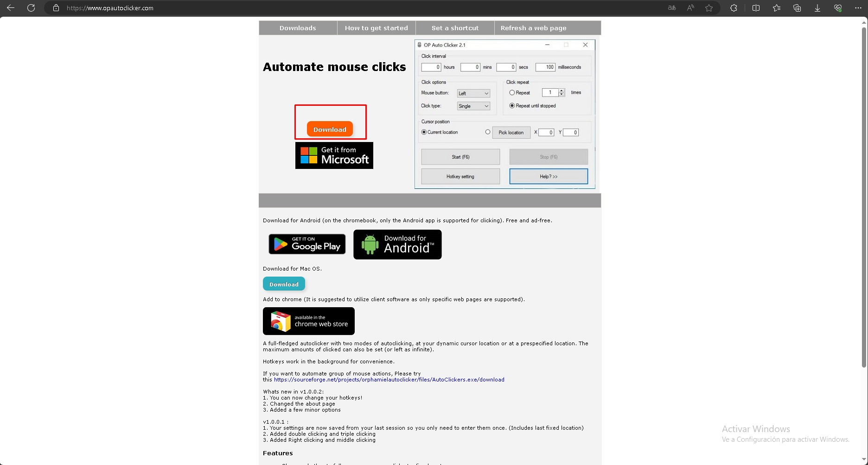Click the mouse icon in OP Auto Clicker title
This screenshot has height=465, width=868.
419,45
